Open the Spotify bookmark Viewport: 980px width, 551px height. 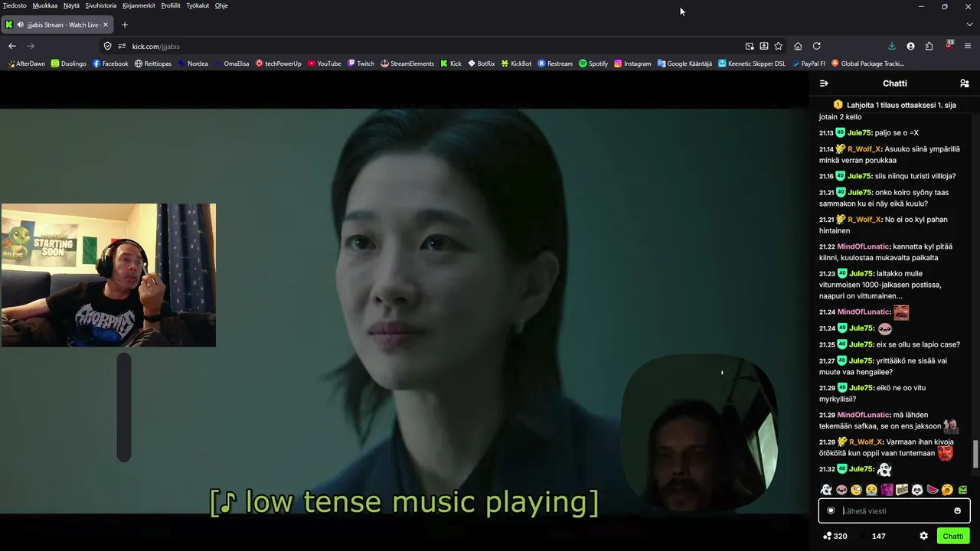pyautogui.click(x=593, y=64)
